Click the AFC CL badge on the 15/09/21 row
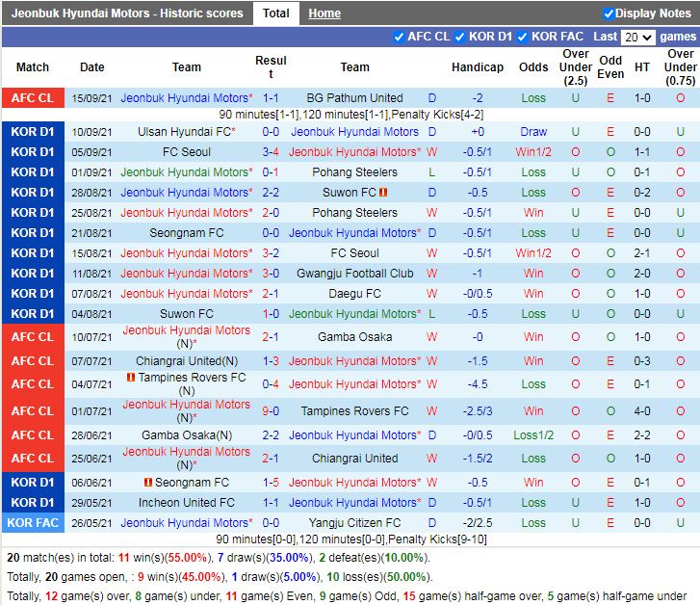This screenshot has height=605, width=700. click(33, 98)
